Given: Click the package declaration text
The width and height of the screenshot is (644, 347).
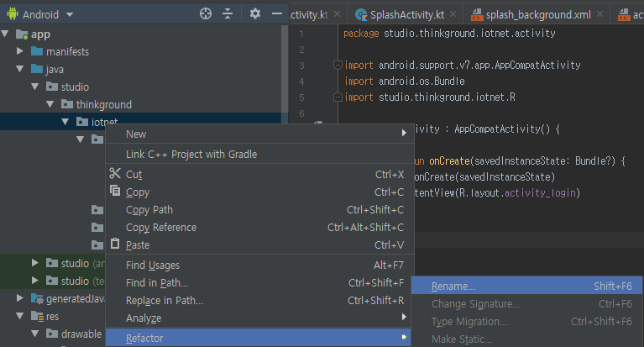Looking at the screenshot, I should 449,34.
